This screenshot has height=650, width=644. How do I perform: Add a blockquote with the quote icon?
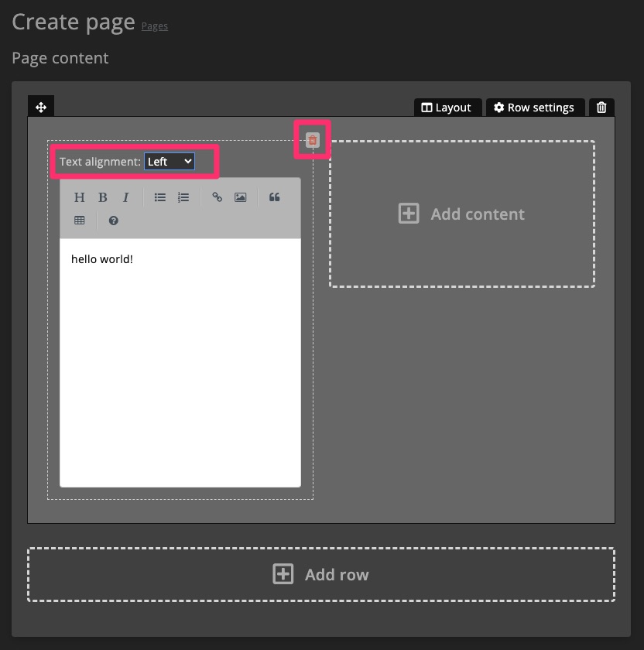274,197
